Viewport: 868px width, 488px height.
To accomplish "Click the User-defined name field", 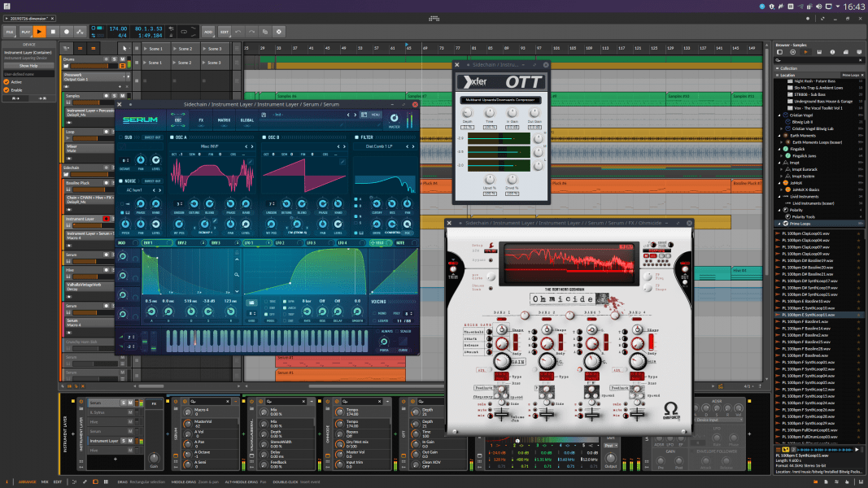I will [x=28, y=74].
